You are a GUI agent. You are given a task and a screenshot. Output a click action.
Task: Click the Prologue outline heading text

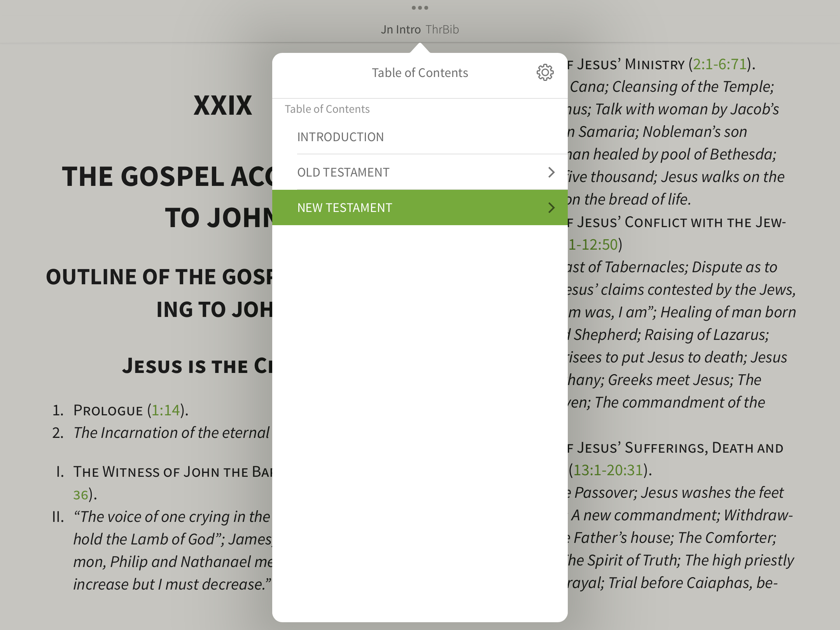pyautogui.click(x=108, y=410)
